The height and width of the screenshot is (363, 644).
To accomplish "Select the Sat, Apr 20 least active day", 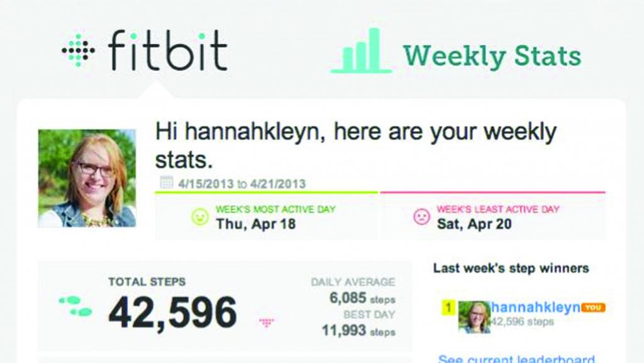I will [474, 224].
